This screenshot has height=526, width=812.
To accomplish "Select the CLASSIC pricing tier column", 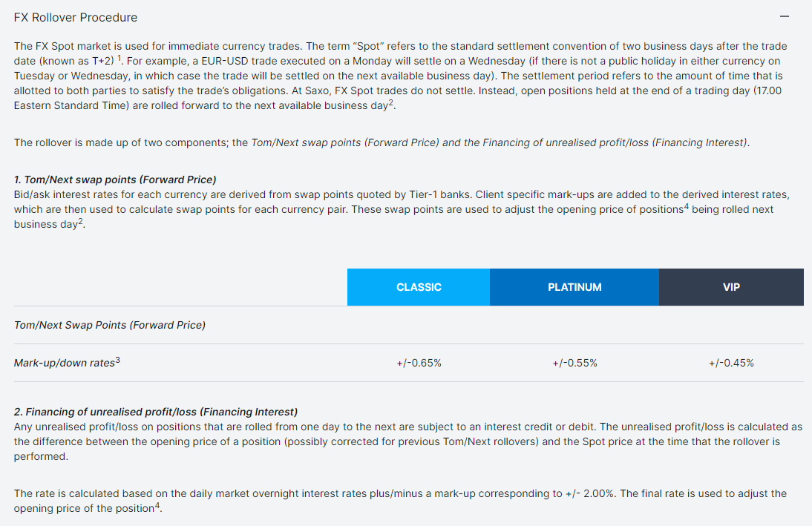I will point(419,287).
